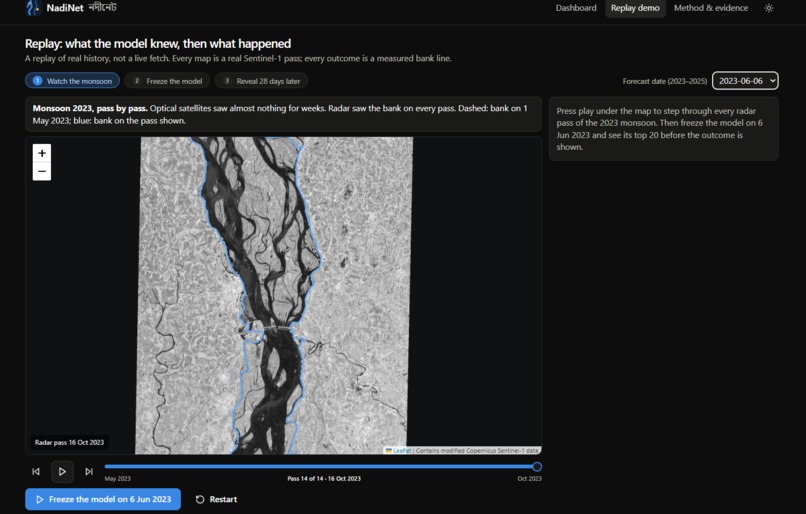Play the monsoon pass animation
Viewport: 806px width, 514px height.
pyautogui.click(x=62, y=471)
